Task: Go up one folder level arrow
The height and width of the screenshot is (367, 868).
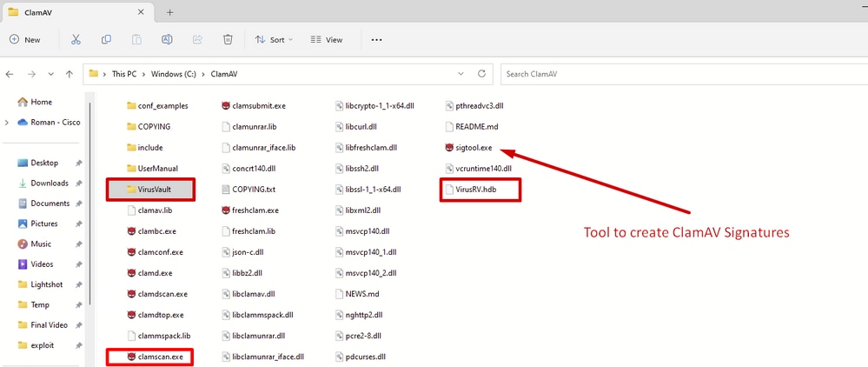Action: 70,74
